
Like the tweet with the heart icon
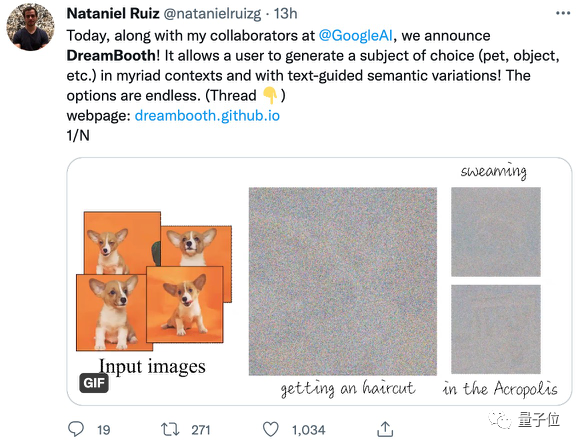pos(271,430)
